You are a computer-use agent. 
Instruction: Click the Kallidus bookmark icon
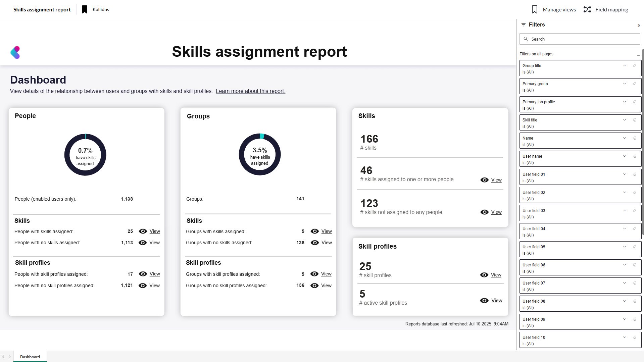pyautogui.click(x=85, y=9)
